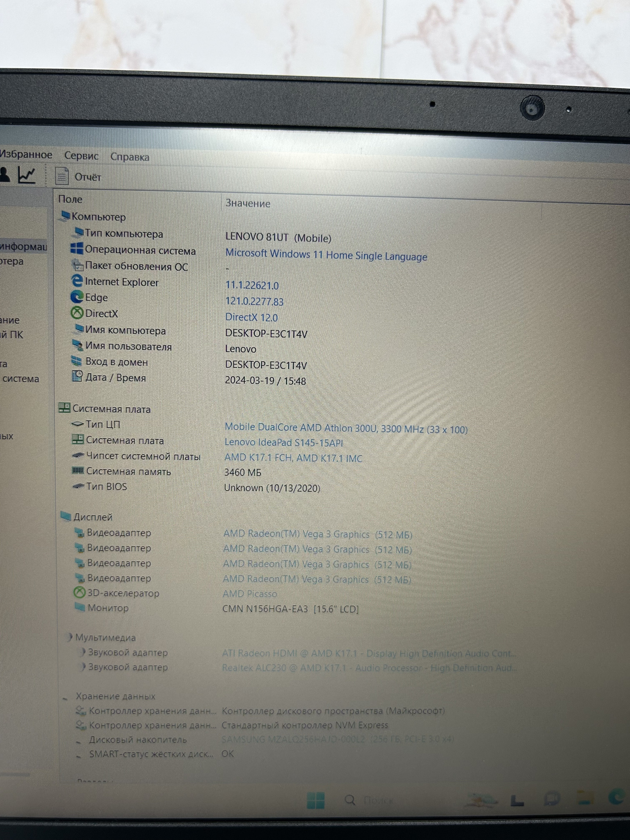Open the Edge icon in taskbar
The width and height of the screenshot is (630, 840).
(x=616, y=798)
